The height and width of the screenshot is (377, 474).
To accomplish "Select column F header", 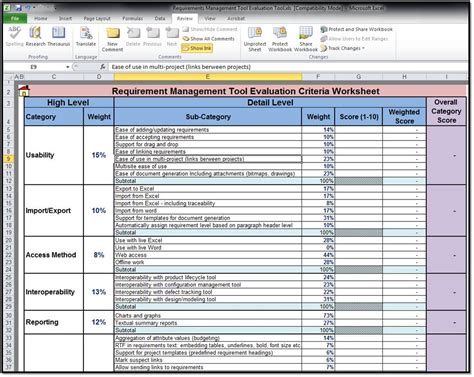I will (318, 77).
